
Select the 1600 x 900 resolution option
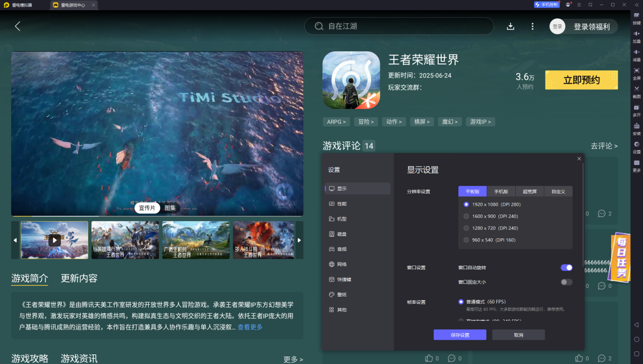[467, 216]
